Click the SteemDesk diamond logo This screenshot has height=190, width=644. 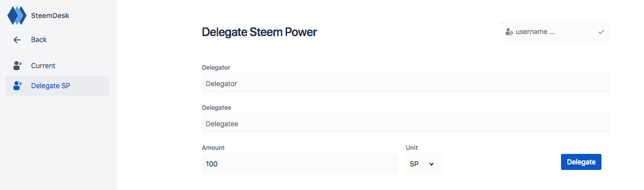[x=16, y=16]
